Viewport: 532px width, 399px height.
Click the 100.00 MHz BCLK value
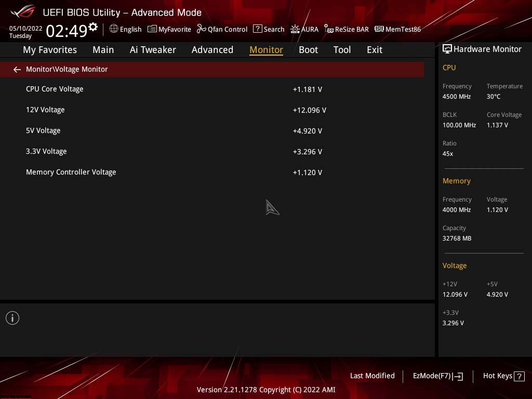point(459,125)
